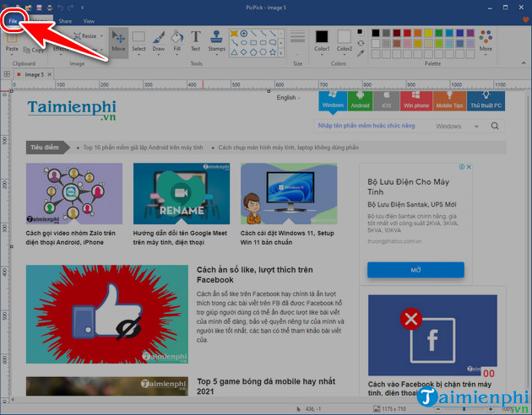Reset colors to default black-white icon
The width and height of the screenshot is (532, 415).
click(x=361, y=32)
